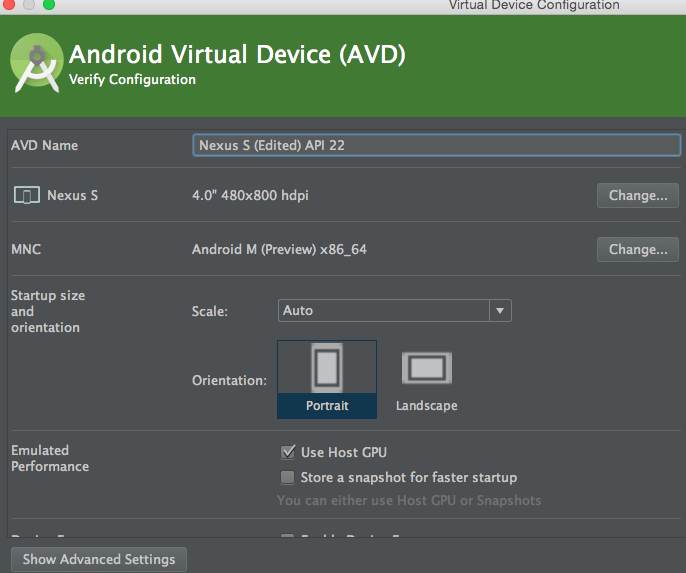Image resolution: width=686 pixels, height=573 pixels.
Task: Click the 'Virtual Device Configuration' window title
Action: pos(534,5)
